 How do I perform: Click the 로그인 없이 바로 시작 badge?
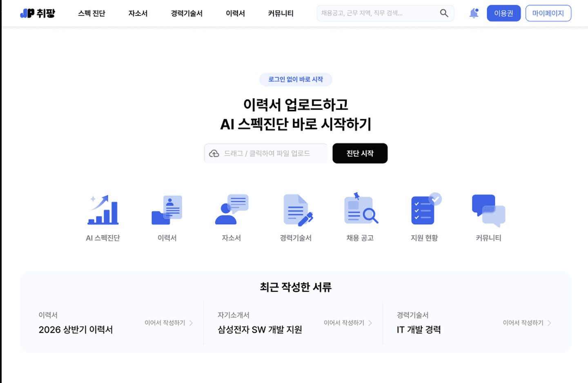click(296, 79)
